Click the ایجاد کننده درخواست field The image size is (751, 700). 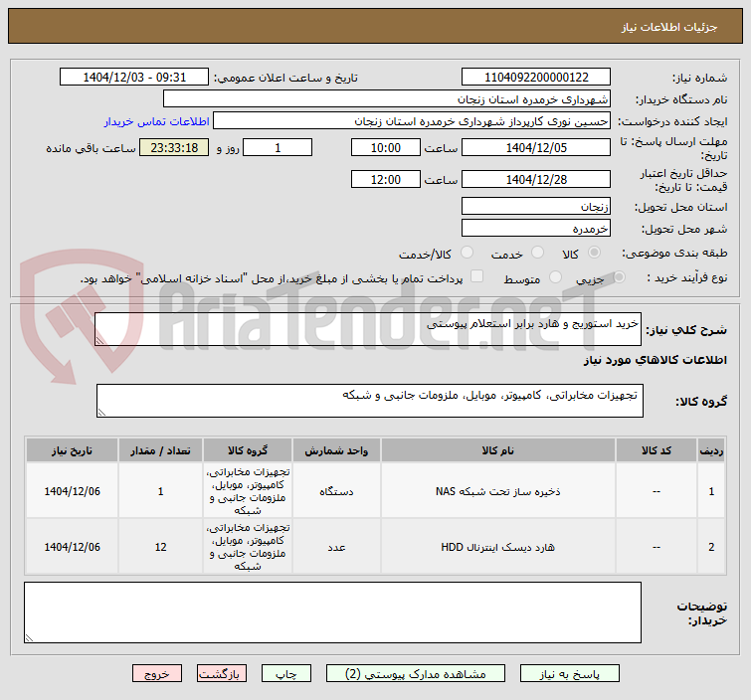coord(412,120)
